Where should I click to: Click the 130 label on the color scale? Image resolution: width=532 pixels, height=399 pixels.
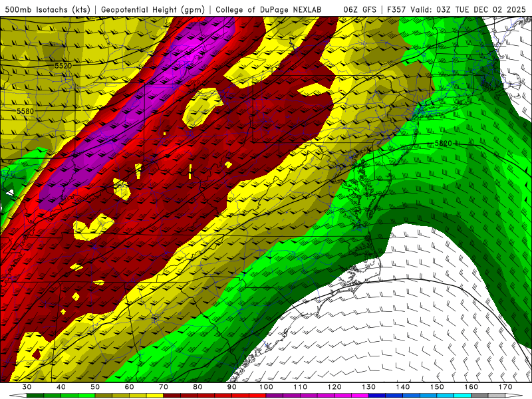[369, 387]
